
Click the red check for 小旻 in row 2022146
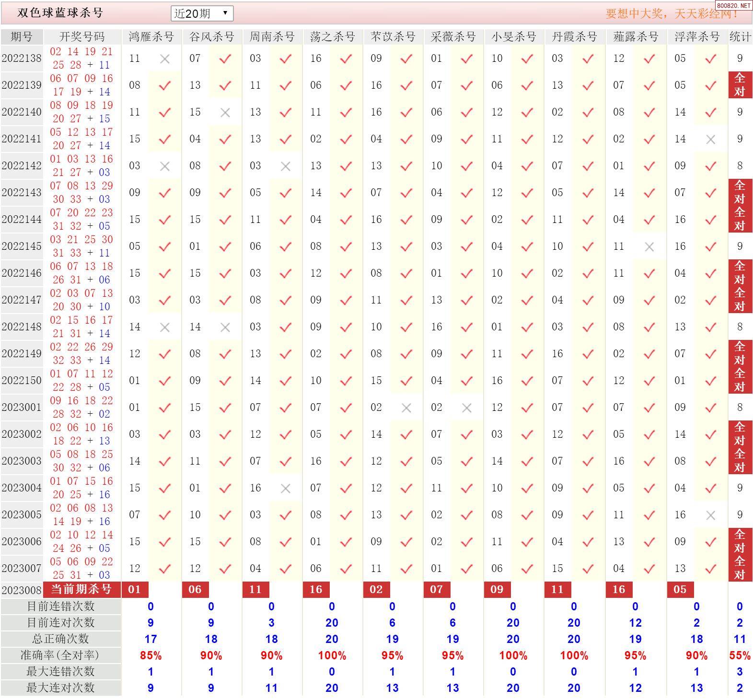527,274
